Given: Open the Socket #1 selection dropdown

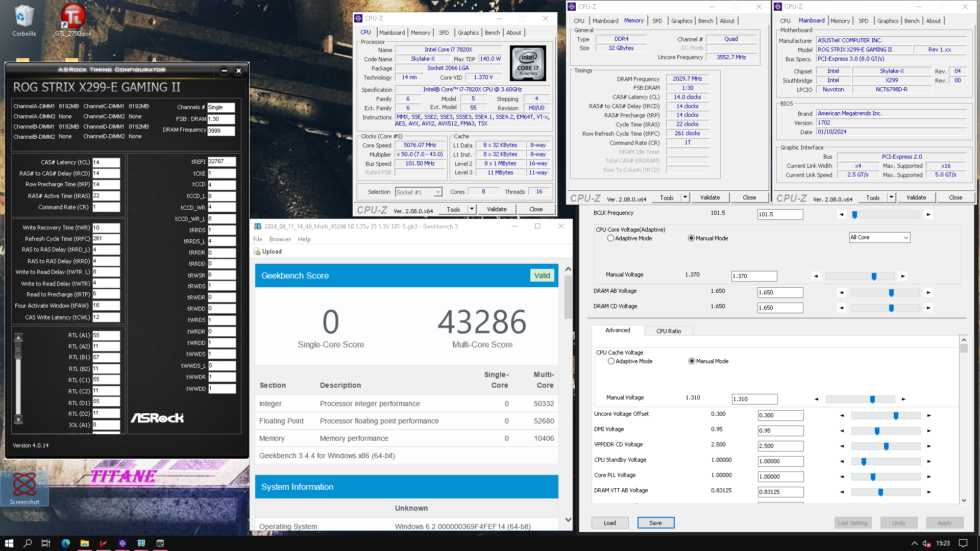Looking at the screenshot, I should [419, 192].
